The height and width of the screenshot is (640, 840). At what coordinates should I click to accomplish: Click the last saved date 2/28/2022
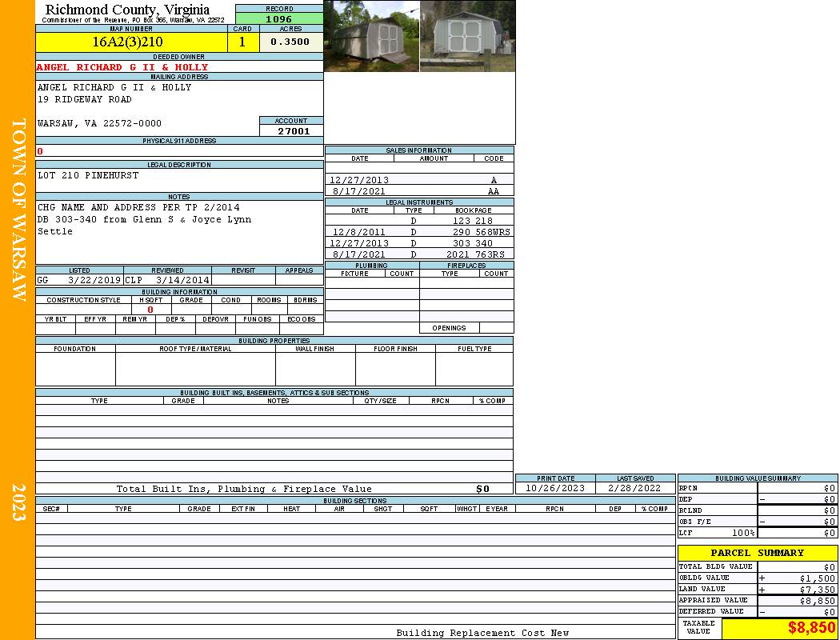coord(634,488)
